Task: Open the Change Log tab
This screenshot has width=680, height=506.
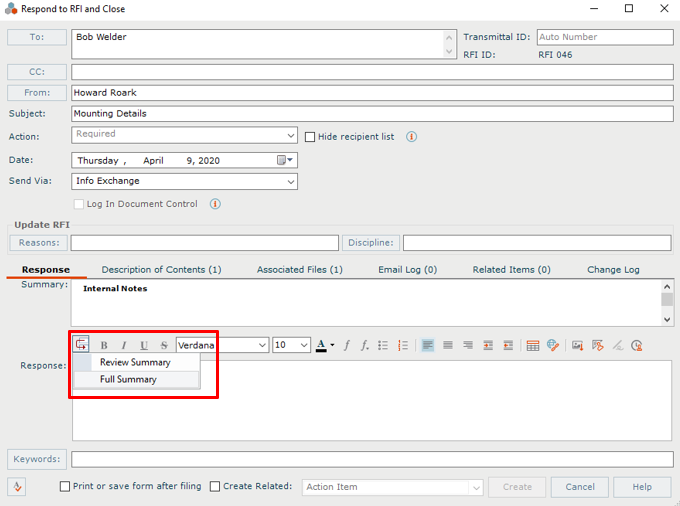Action: click(x=613, y=270)
